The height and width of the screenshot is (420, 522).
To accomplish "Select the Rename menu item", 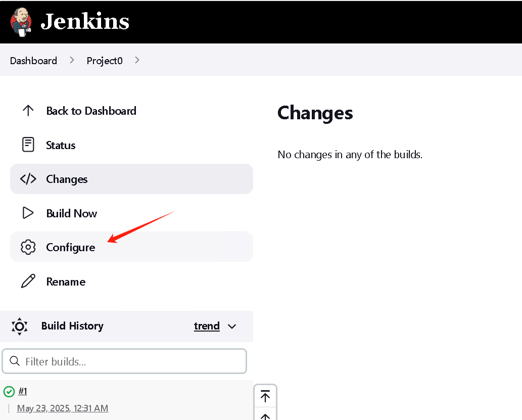I will click(131, 282).
